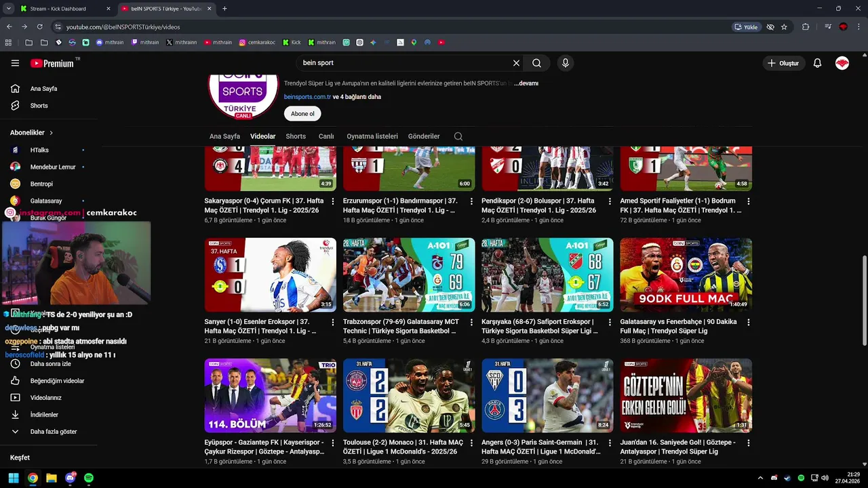The height and width of the screenshot is (488, 868).
Task: Click the Windows Start button
Action: [13, 478]
